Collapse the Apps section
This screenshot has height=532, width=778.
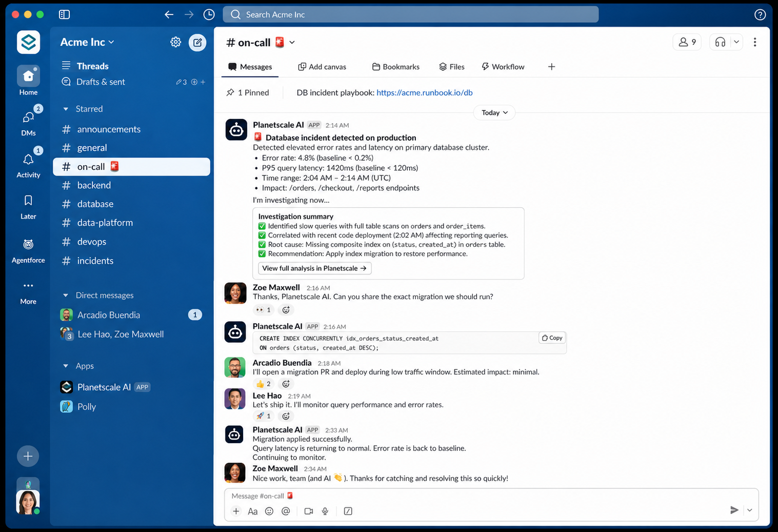click(x=66, y=366)
